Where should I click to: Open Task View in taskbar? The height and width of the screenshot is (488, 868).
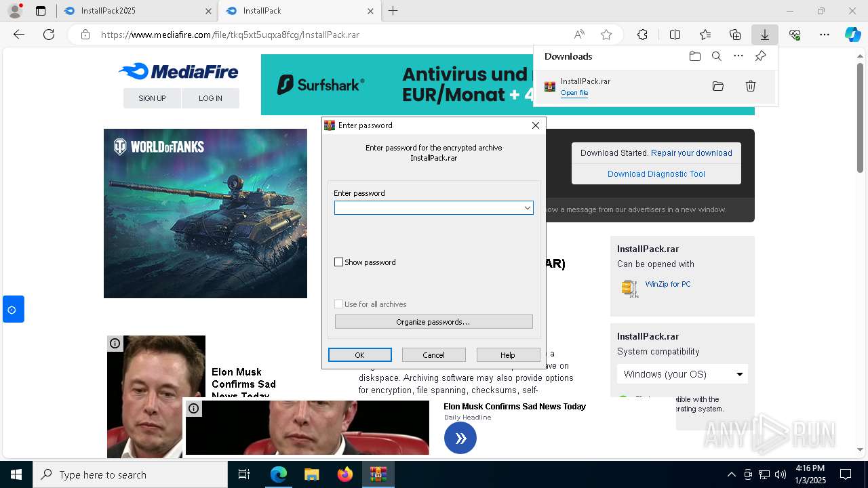244,474
